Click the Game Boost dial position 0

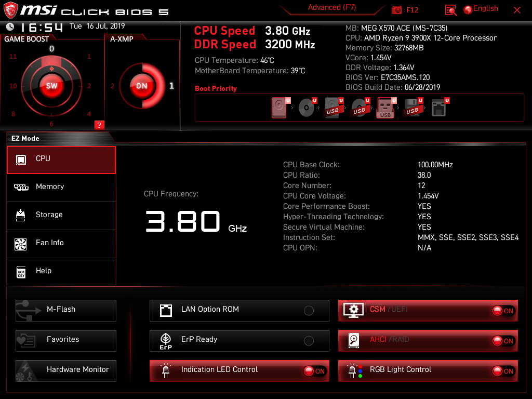point(51,48)
